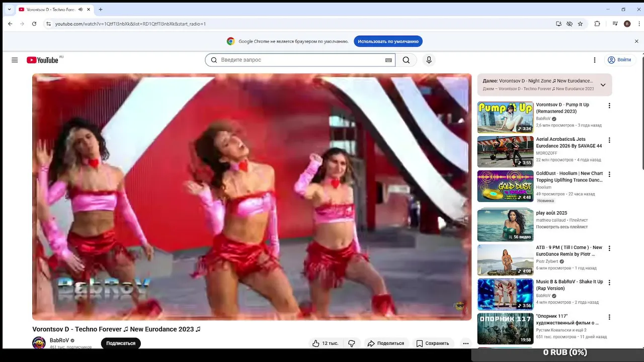
Task: Bookmark this page with the star
Action: (580, 24)
